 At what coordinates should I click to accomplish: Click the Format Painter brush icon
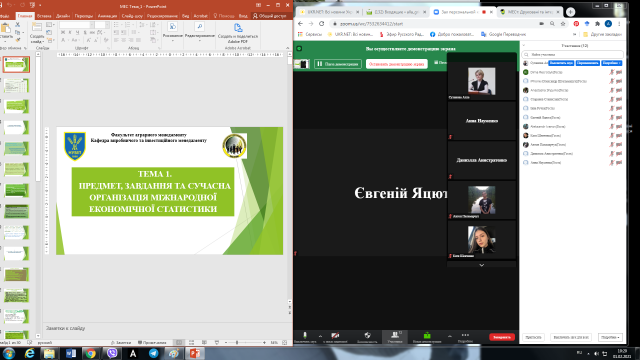pos(18,40)
